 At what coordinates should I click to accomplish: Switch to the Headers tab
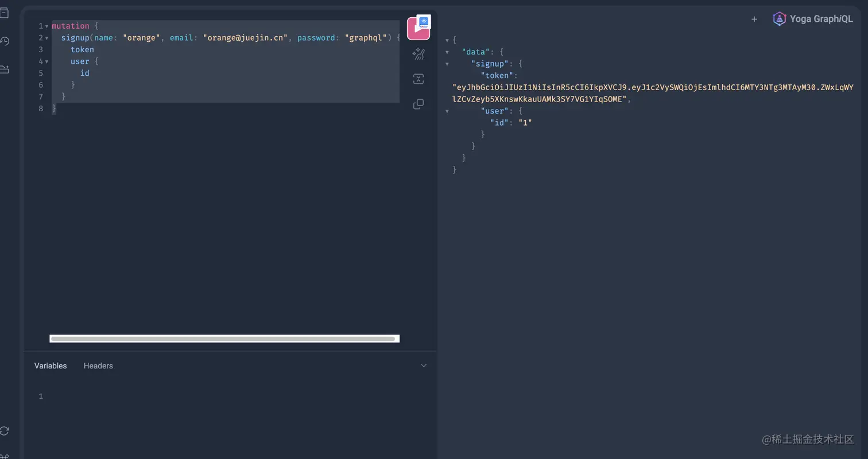point(98,365)
